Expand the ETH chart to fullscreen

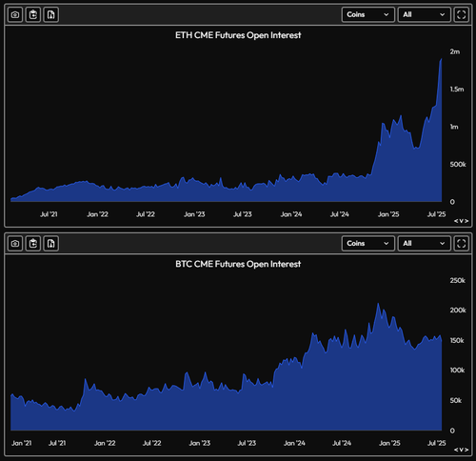pos(462,14)
